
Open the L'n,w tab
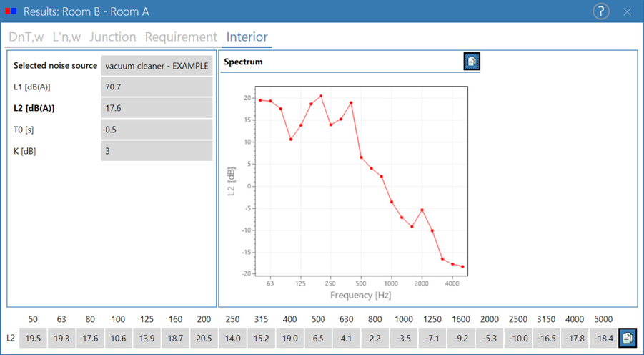tap(66, 37)
